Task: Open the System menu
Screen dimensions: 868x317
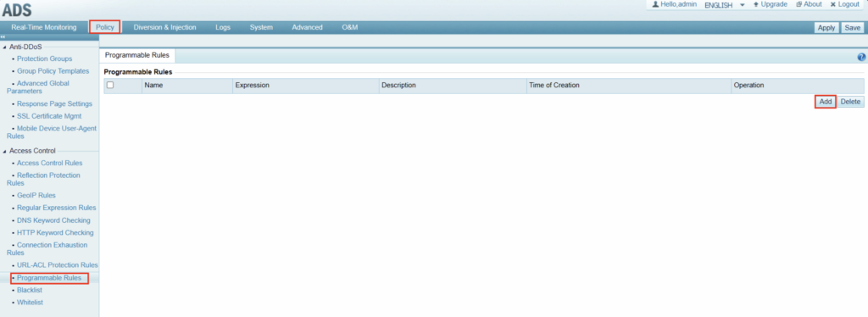Action: (261, 27)
